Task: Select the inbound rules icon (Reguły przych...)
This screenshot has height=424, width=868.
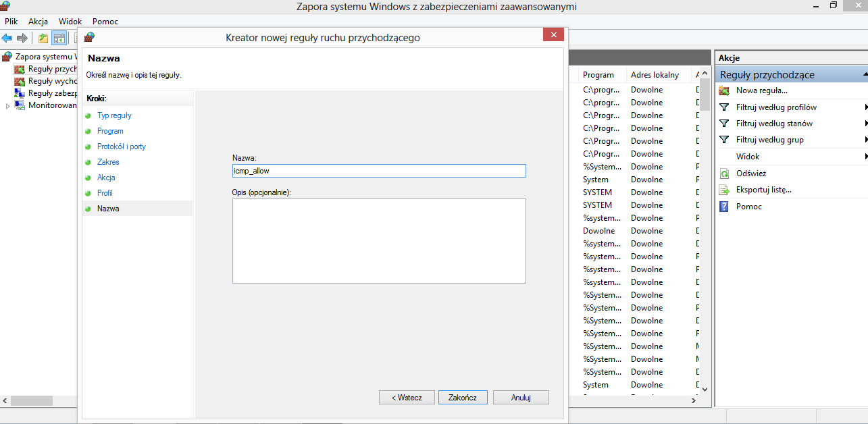Action: click(x=20, y=69)
